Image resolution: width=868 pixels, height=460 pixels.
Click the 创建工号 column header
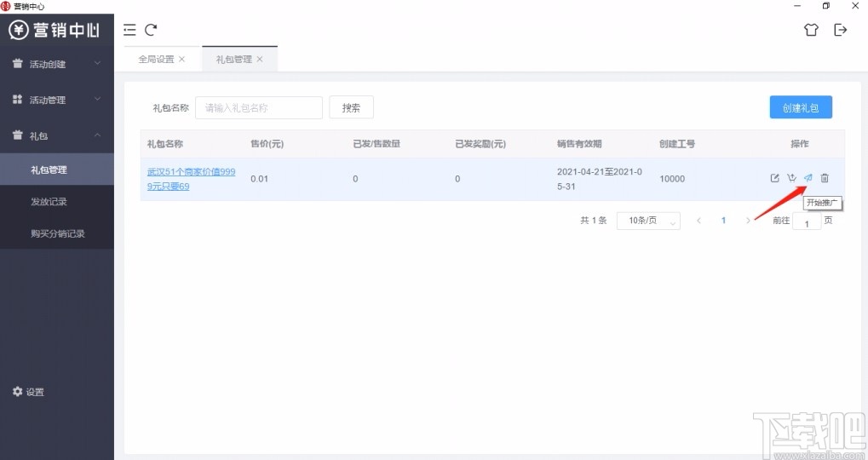(677, 144)
